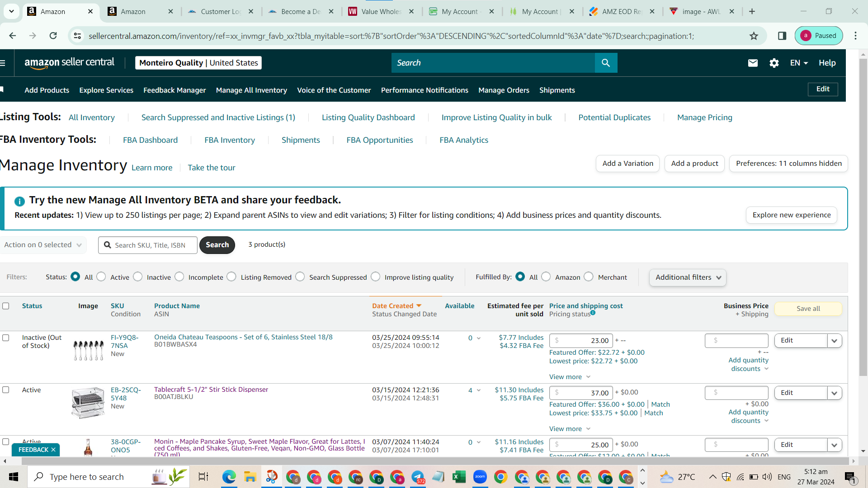Select the Incomplete status radio button

coord(179,277)
